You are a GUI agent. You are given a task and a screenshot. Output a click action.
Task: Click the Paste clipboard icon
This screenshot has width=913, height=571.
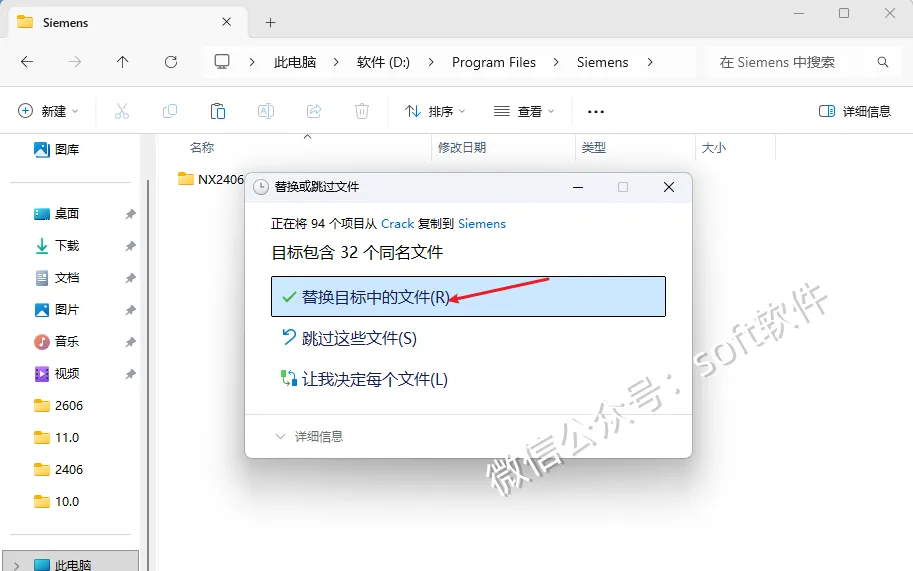[x=218, y=111]
